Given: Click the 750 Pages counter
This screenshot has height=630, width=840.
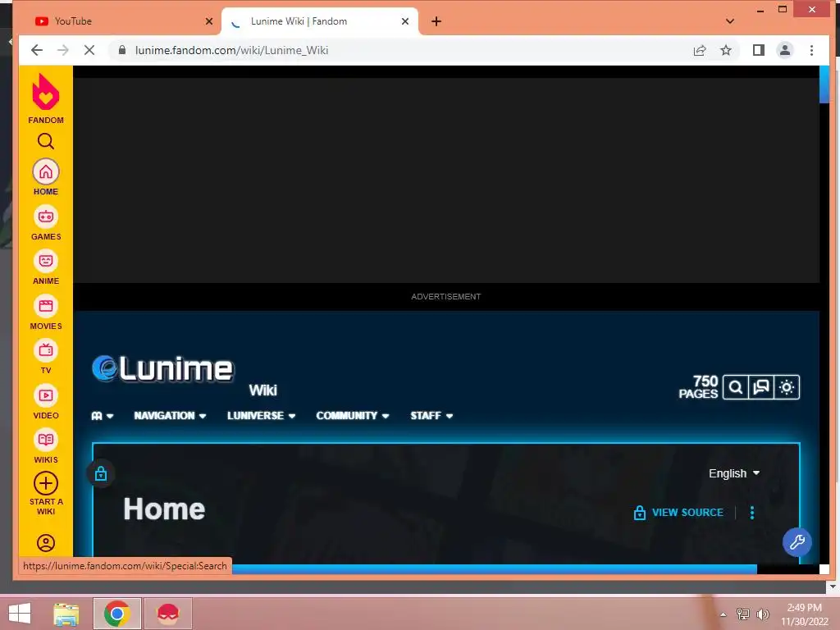Looking at the screenshot, I should click(698, 387).
